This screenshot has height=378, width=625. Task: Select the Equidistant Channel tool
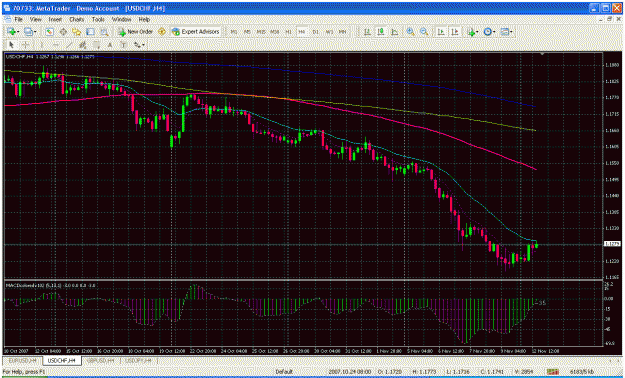pyautogui.click(x=83, y=45)
